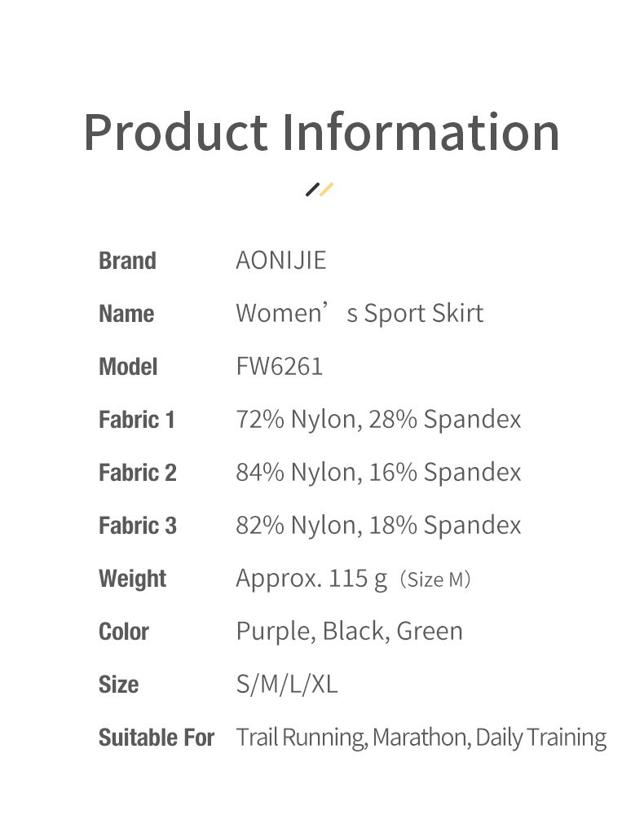
Task: Click Trail Running, Marathon, Daily Training text
Action: pyautogui.click(x=421, y=738)
